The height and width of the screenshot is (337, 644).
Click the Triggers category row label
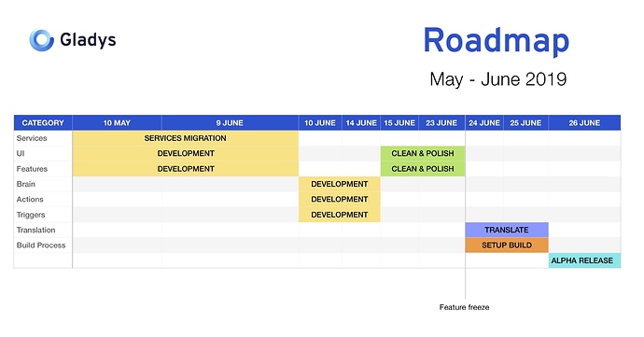click(x=31, y=215)
